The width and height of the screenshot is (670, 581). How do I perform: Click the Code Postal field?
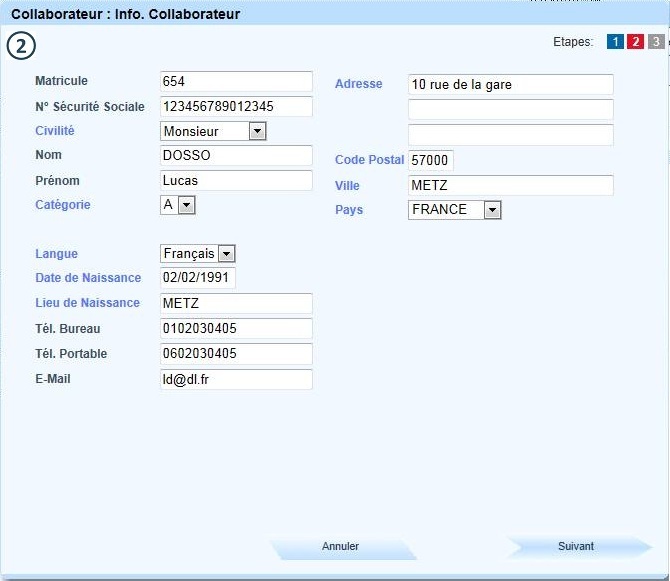click(x=431, y=161)
